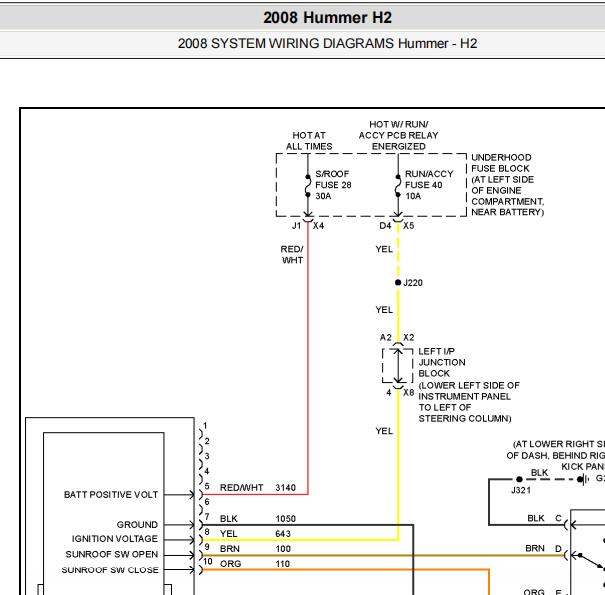605x595 pixels.
Task: Click circuit number "3140"
Action: tap(286, 488)
